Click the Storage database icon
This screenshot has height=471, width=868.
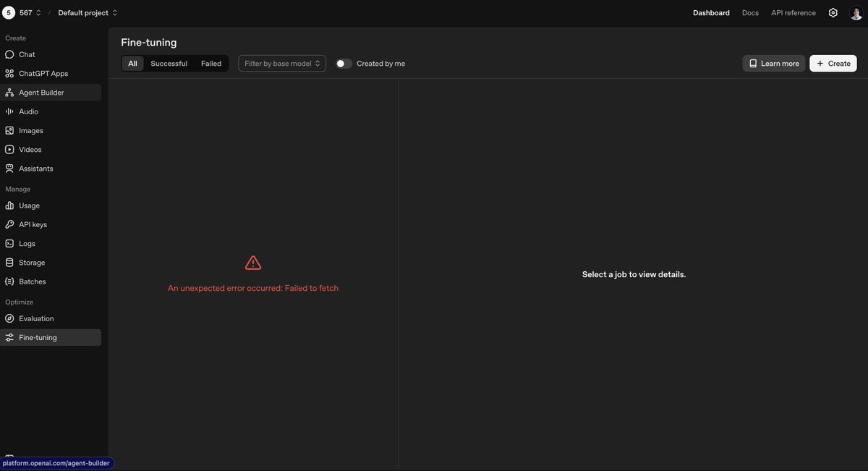[9, 263]
